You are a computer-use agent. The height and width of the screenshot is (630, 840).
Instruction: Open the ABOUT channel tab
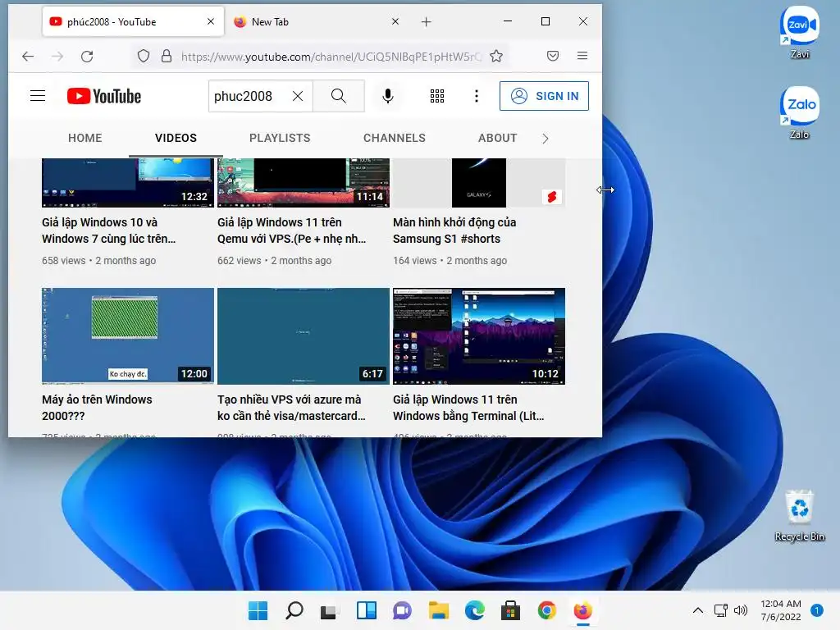[497, 138]
